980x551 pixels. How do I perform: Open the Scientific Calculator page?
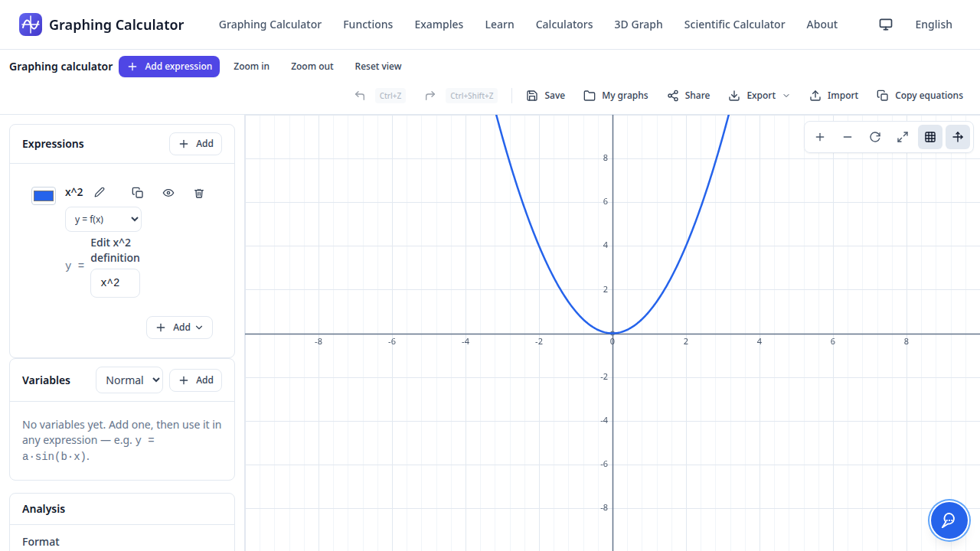[734, 24]
